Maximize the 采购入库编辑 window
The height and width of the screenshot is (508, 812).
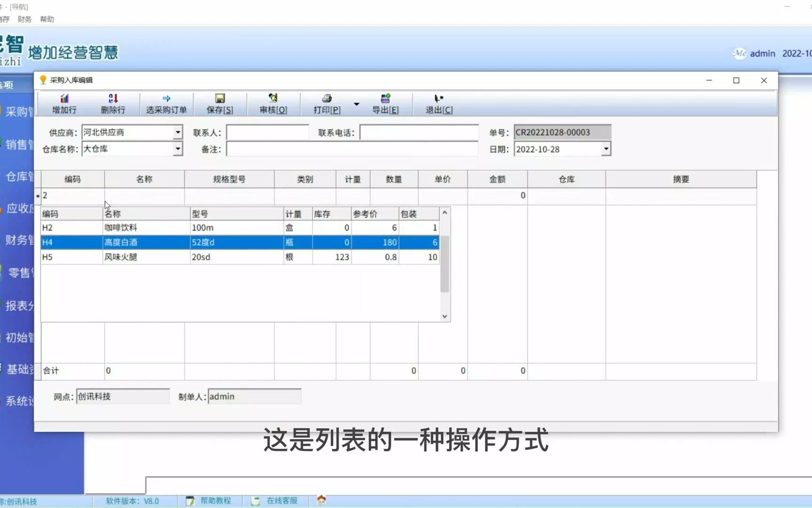[736, 80]
